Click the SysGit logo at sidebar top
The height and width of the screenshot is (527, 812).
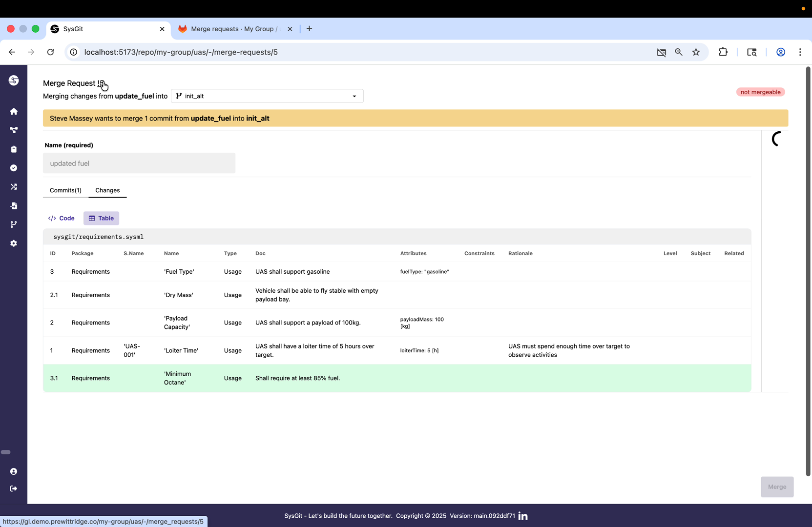(14, 81)
